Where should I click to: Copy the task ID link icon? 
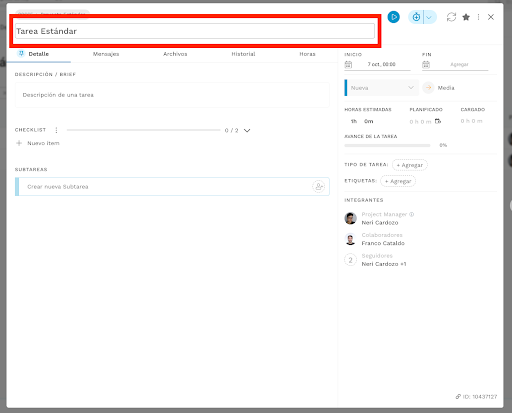[x=458, y=397]
